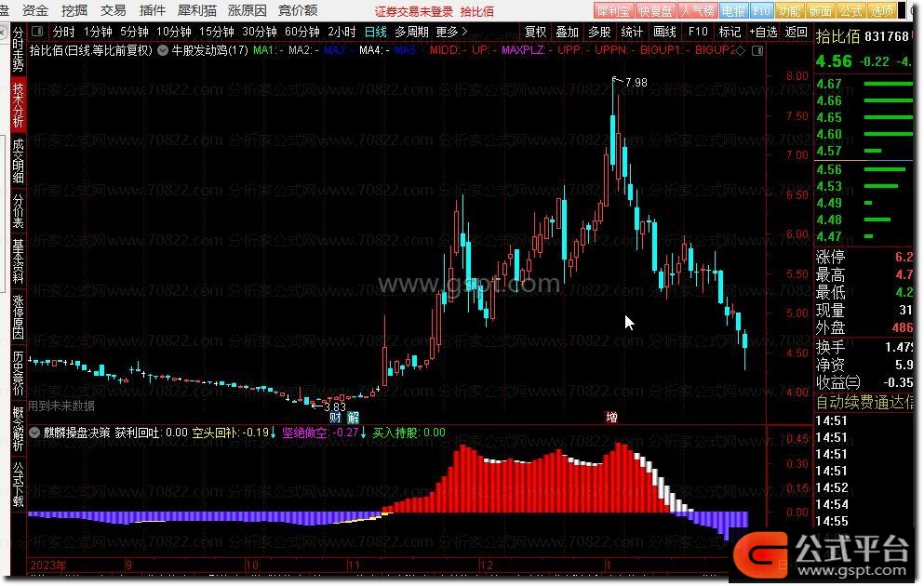Open 分时走势 sidebar tab
924x586 pixels.
tap(19, 49)
